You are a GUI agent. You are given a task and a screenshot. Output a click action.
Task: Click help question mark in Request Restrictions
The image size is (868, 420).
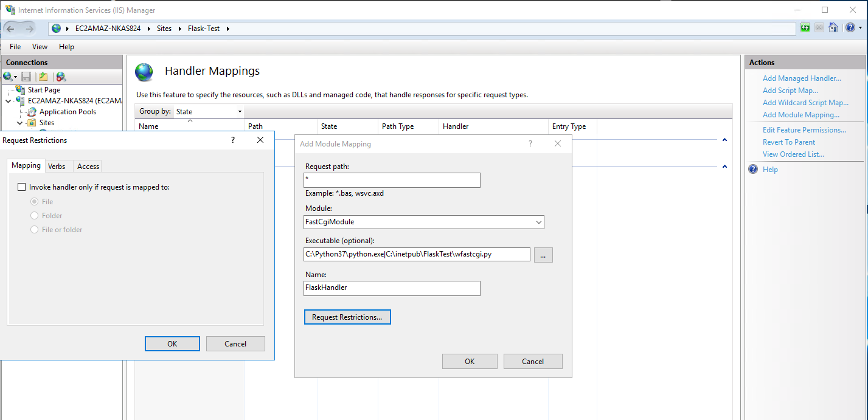232,140
